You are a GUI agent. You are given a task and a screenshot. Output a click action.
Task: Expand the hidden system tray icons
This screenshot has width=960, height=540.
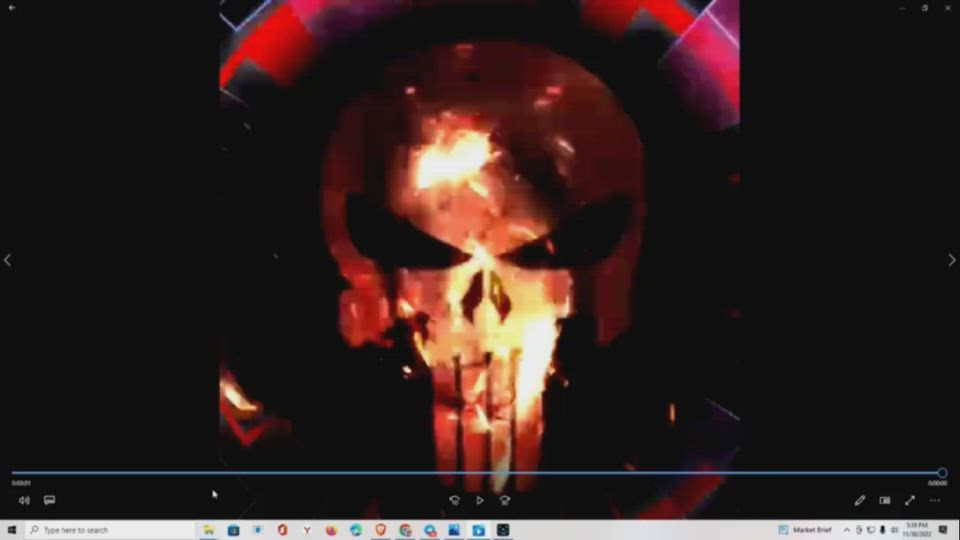tap(847, 530)
